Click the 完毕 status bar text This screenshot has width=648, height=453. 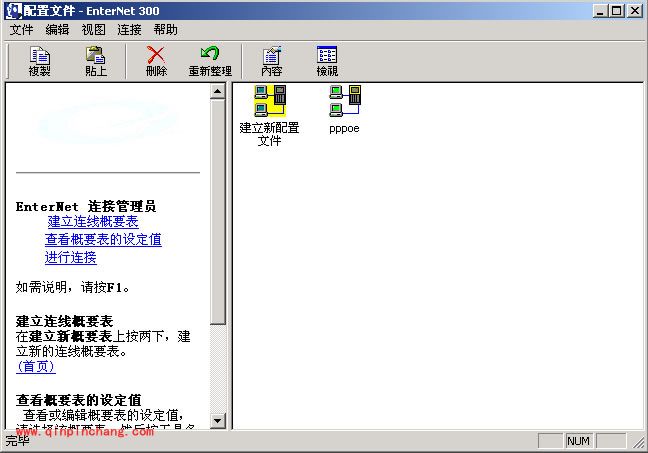coord(17,441)
